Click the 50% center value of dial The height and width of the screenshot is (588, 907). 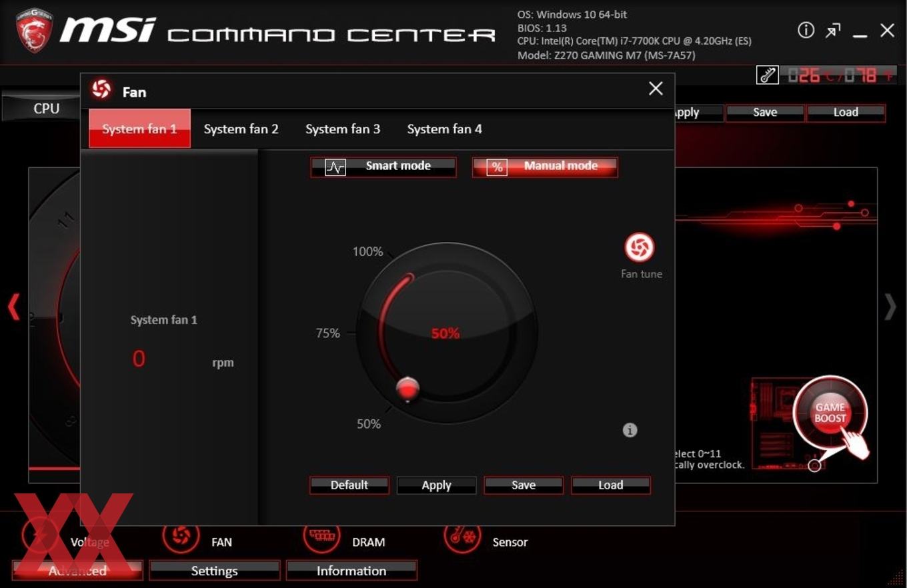(445, 333)
